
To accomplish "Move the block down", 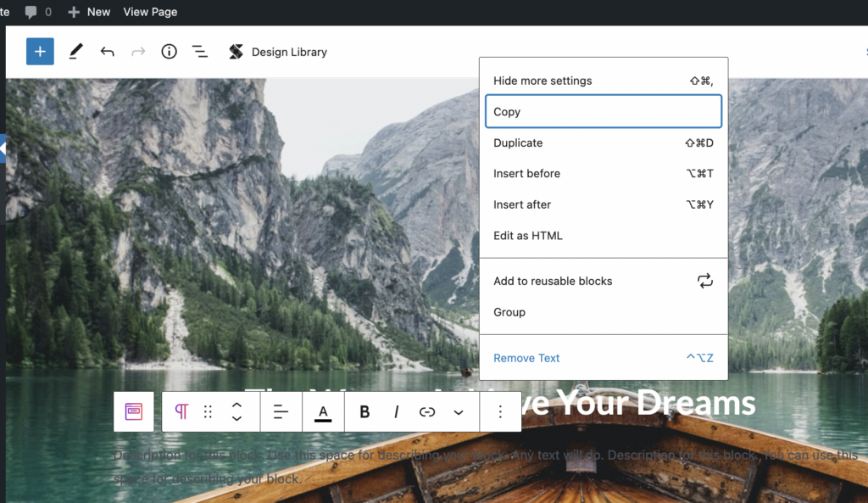I will click(236, 418).
